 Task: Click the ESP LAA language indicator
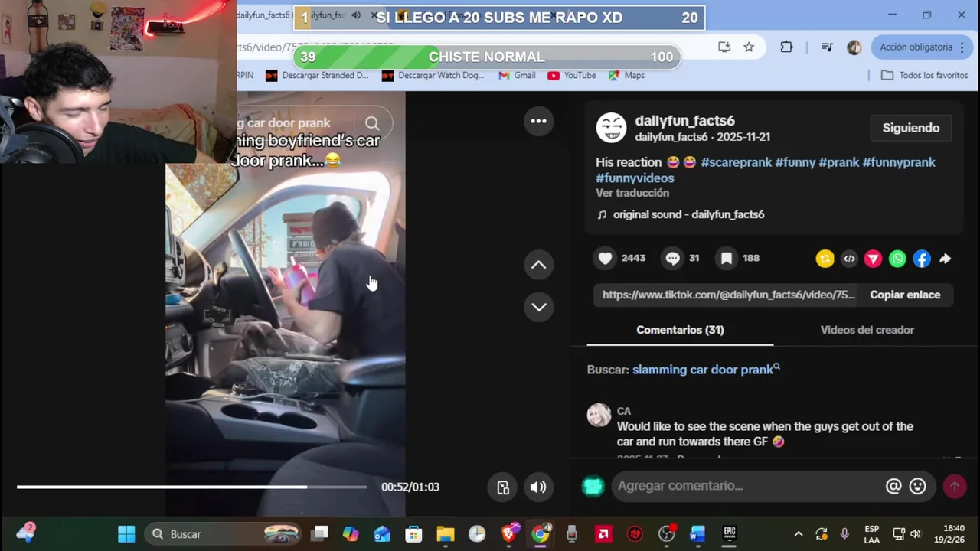click(x=871, y=534)
